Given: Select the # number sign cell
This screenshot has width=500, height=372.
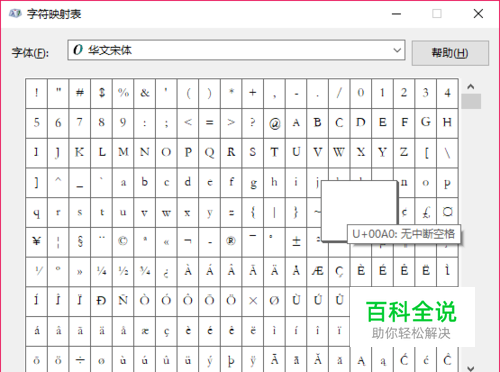Looking at the screenshot, I should click(x=80, y=93).
